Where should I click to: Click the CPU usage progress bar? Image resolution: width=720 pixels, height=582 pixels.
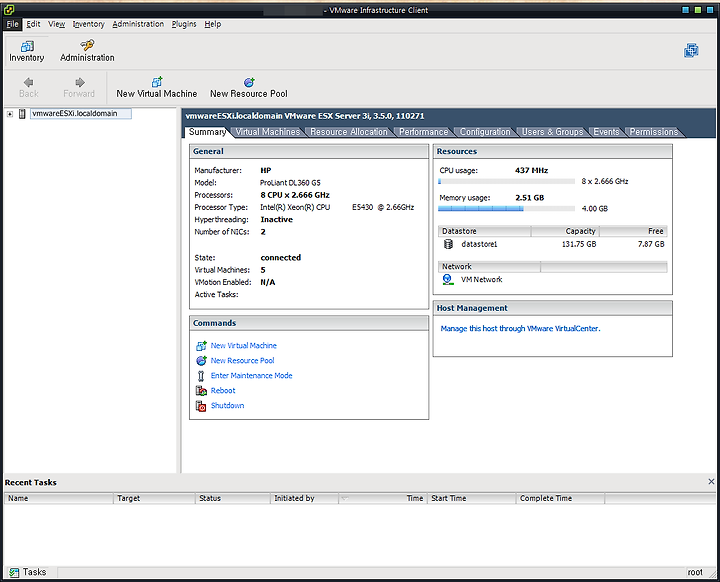506,181
